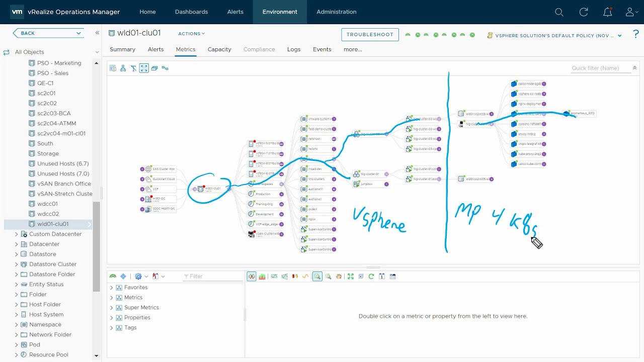Viewport: 644px width, 362px height.
Task: Expand the Custom Datacenter tree node
Action: pyautogui.click(x=16, y=234)
